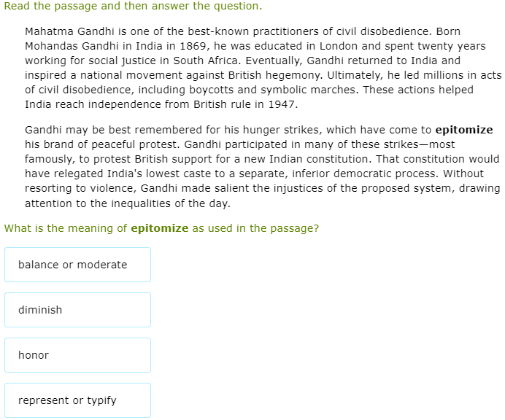Click the "Read the passage" instruction line

click(133, 7)
